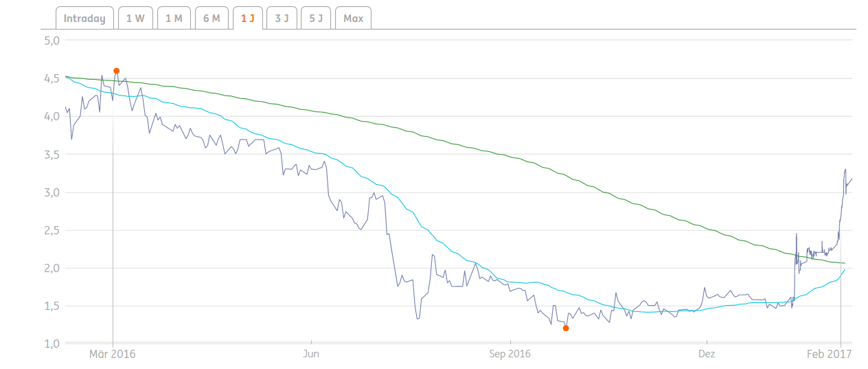Switch chart to 3 J range

point(282,19)
